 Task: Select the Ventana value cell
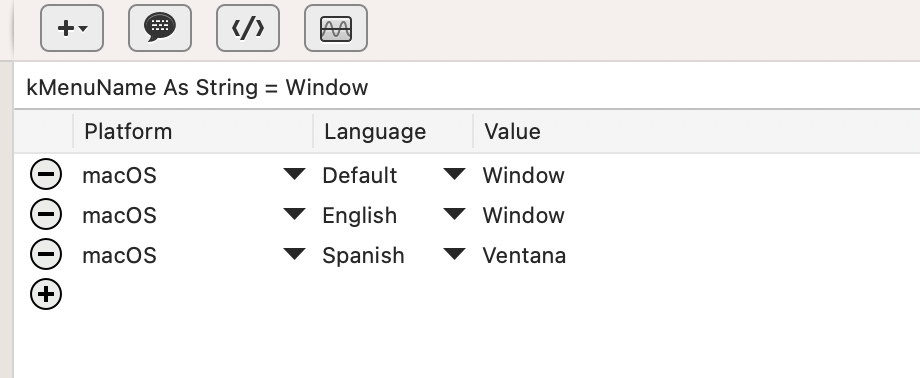[524, 255]
